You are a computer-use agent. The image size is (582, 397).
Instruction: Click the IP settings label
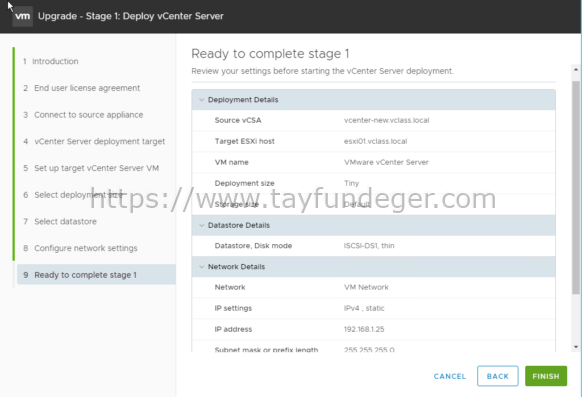point(233,308)
